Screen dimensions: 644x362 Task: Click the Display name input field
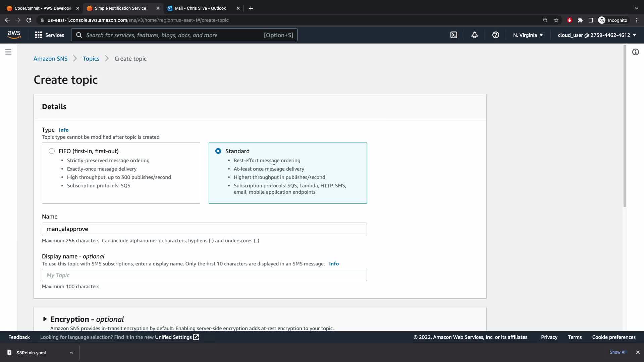click(x=204, y=275)
